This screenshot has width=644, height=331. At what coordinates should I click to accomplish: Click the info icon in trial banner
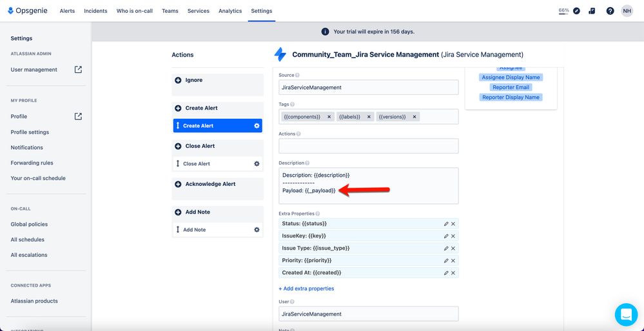pos(325,32)
